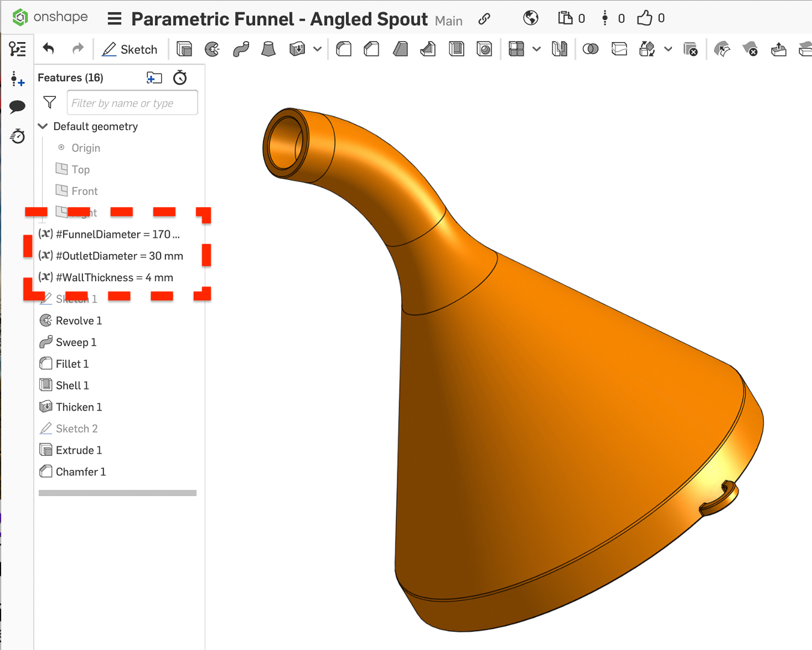Image resolution: width=812 pixels, height=650 pixels.
Task: Open the document hamburger menu
Action: (114, 18)
